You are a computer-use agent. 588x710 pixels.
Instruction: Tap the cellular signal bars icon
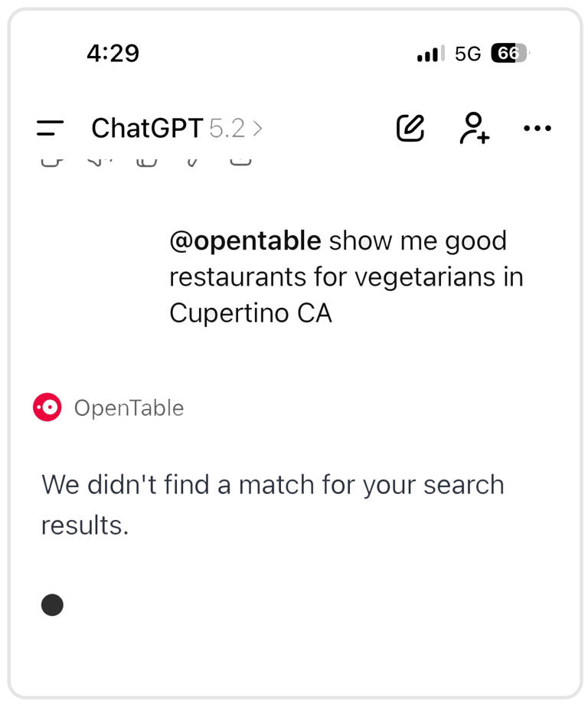coord(429,53)
